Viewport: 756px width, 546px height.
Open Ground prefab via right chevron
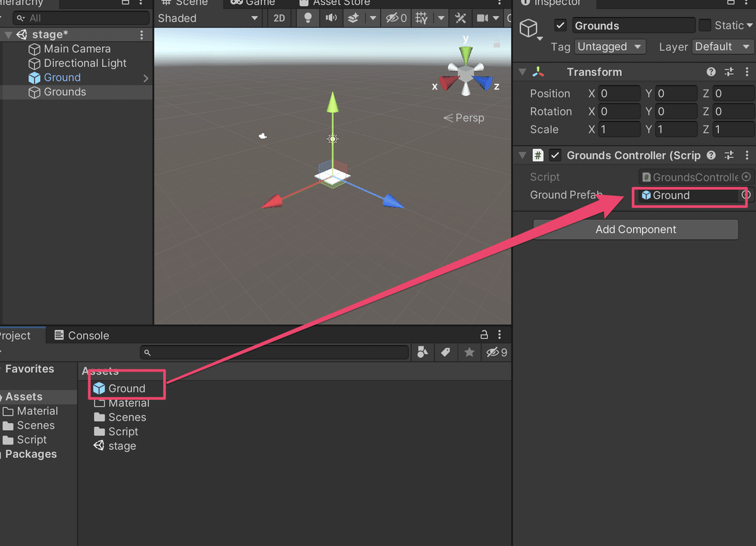coord(146,78)
